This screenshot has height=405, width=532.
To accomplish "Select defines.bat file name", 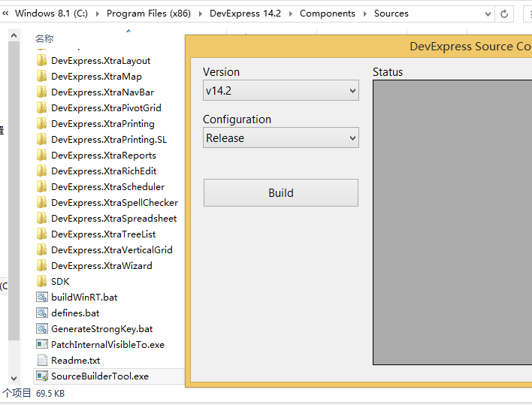I will [75, 313].
